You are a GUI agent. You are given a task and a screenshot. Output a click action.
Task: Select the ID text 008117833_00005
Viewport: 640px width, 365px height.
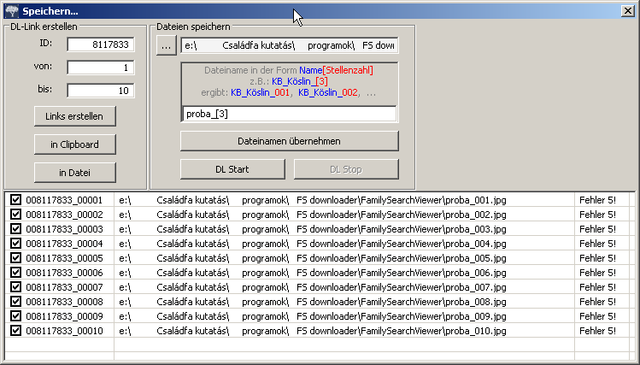coord(64,258)
